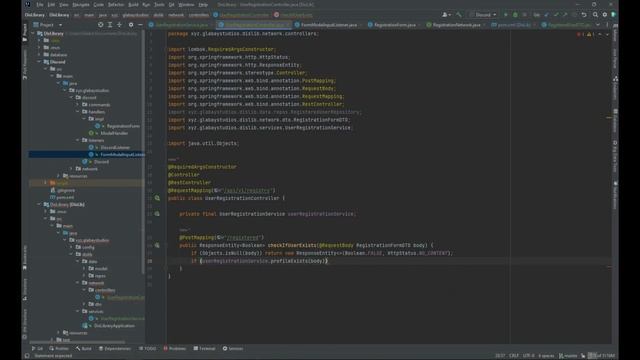Open the user account dropdown icon

[446, 15]
